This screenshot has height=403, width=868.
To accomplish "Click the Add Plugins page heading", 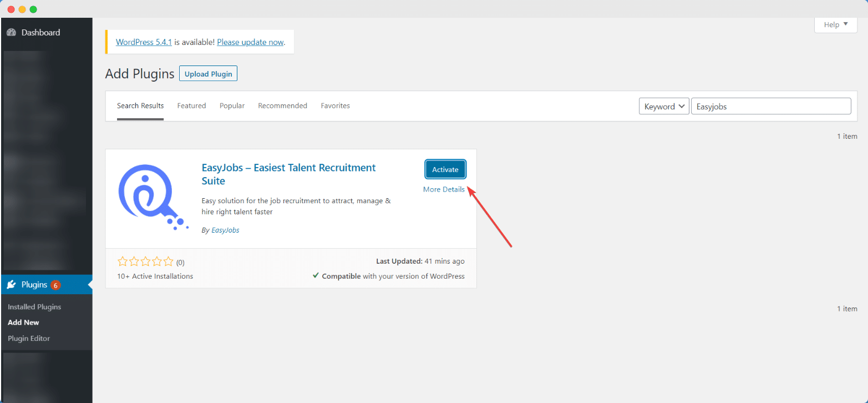I will click(140, 74).
